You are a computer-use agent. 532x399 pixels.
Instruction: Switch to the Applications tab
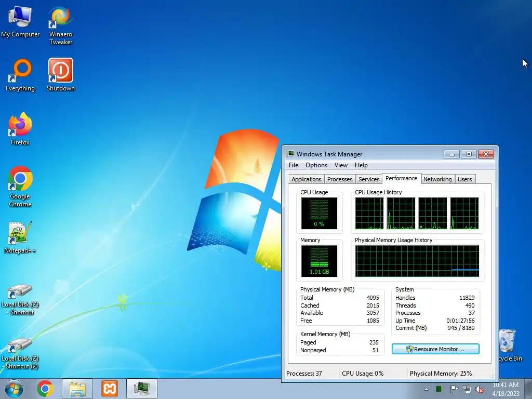tap(307, 179)
